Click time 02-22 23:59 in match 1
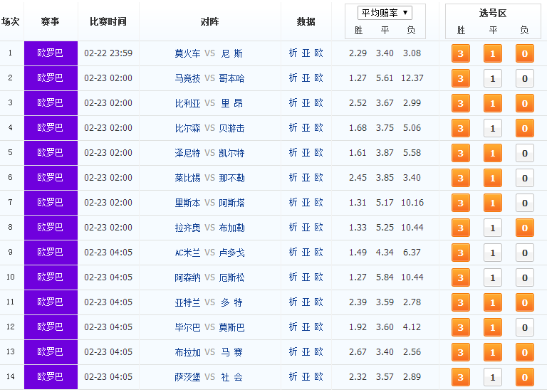The height and width of the screenshot is (392, 547). coord(108,53)
